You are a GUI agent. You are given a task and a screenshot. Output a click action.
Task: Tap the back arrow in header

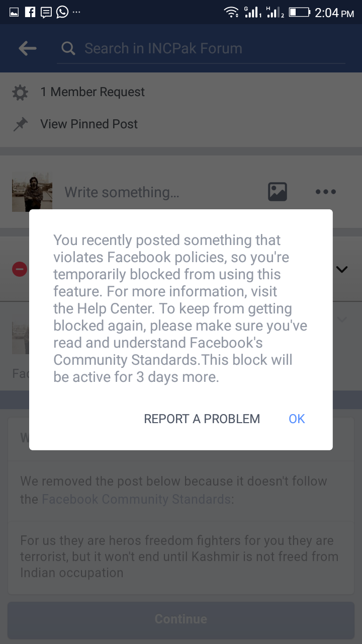(28, 48)
